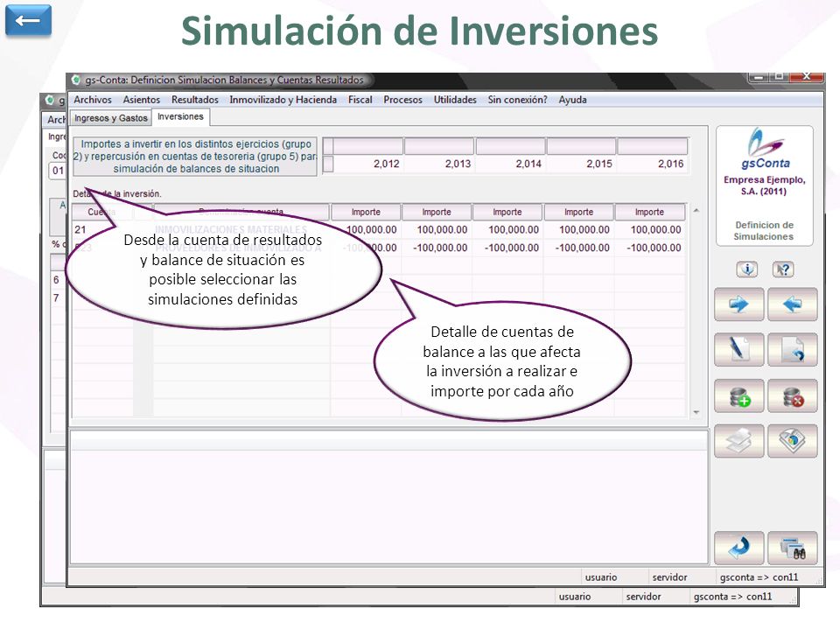Viewport: 840px width, 630px height.
Task: Go to previous record with left arrow
Action: click(793, 304)
